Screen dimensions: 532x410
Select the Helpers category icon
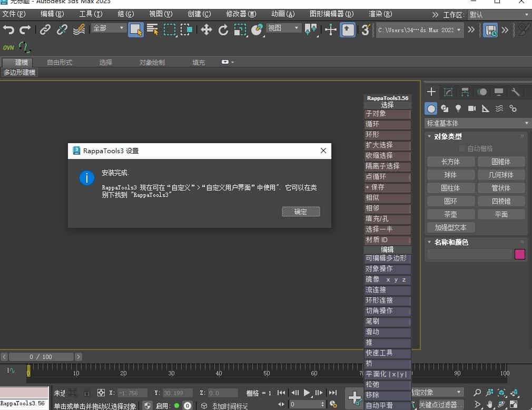tap(486, 108)
